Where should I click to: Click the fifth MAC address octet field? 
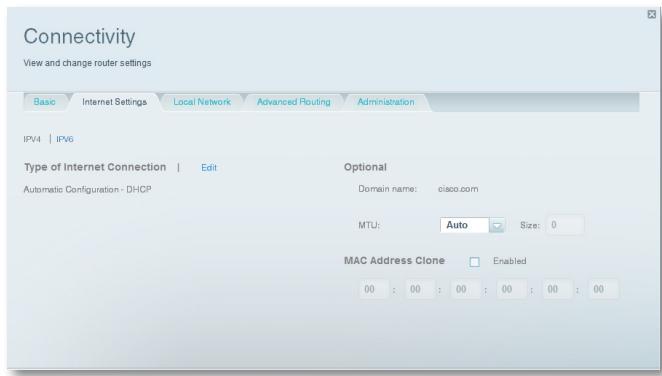[x=557, y=289]
